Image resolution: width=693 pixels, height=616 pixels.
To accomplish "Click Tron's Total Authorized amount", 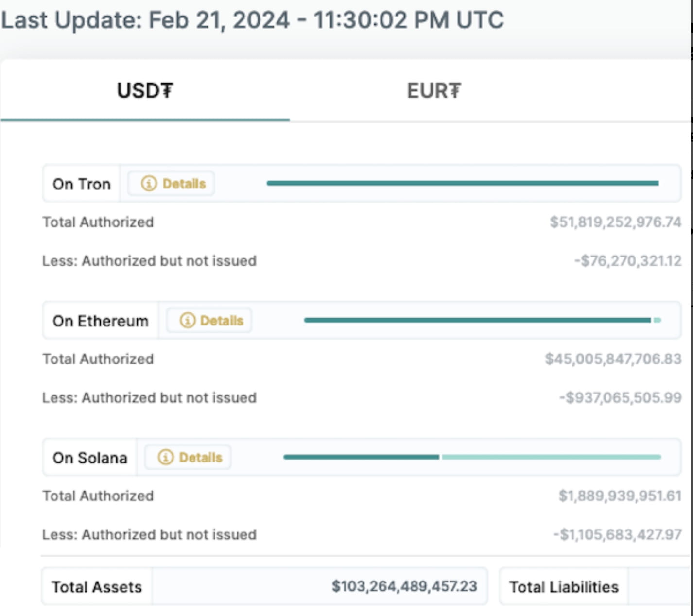I will coord(615,222).
